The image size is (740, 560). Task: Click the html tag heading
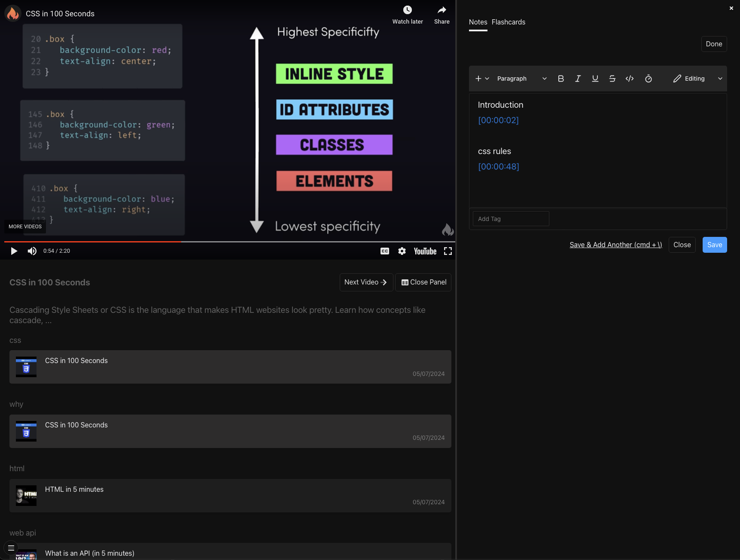point(17,469)
